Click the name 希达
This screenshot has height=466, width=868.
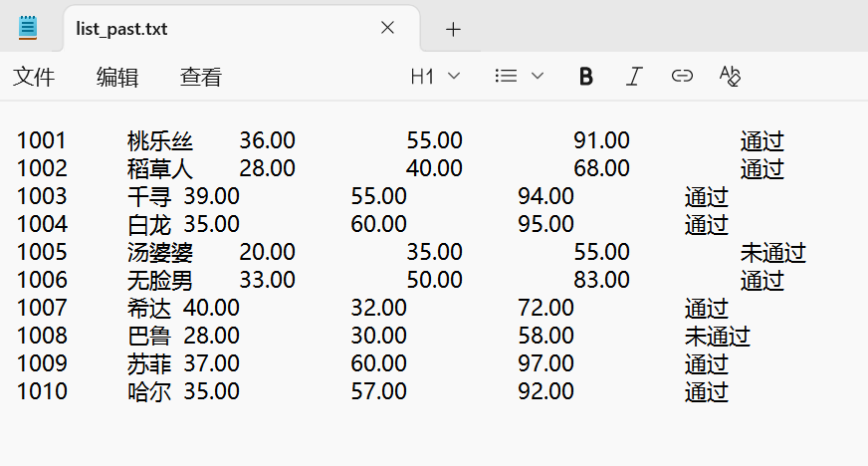[x=149, y=309]
